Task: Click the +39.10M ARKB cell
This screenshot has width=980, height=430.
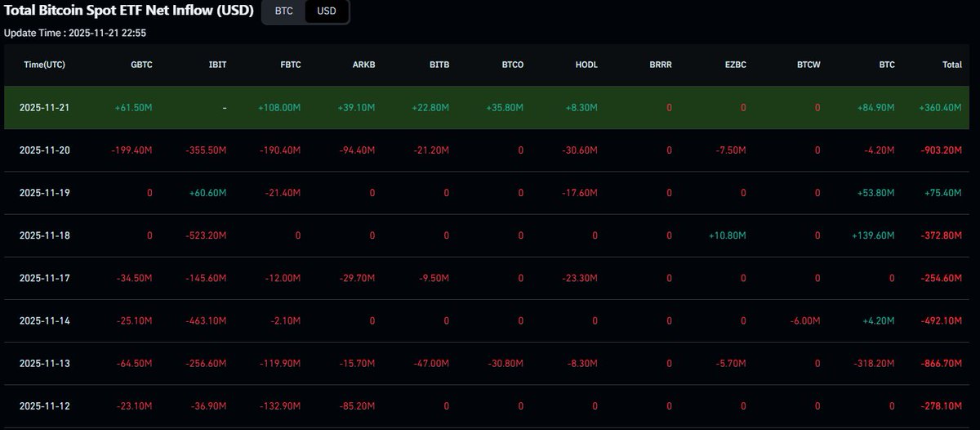Action: 356,108
